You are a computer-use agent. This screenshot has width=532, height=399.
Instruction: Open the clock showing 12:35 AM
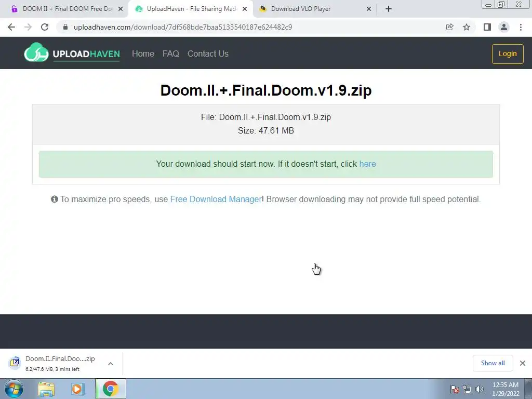[506, 389]
